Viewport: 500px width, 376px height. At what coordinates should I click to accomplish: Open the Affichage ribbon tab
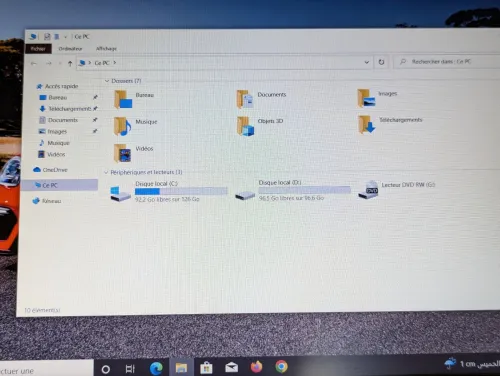point(106,49)
